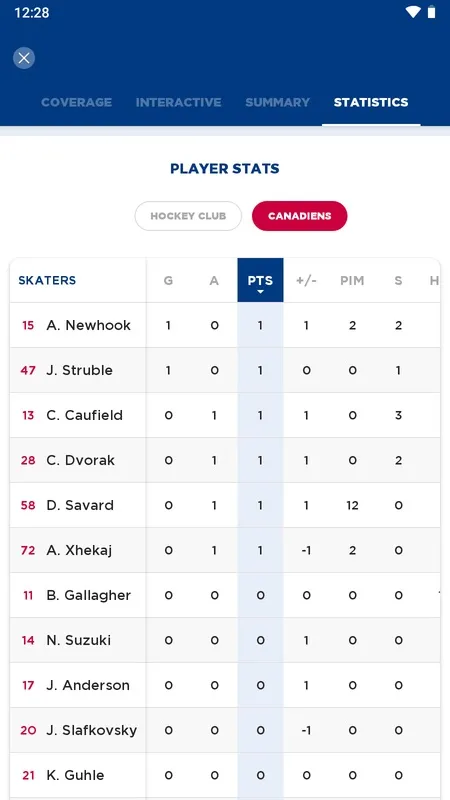Viewport: 450px width, 800px height.
Task: Select the Canadiens team toggle
Action: pyautogui.click(x=299, y=216)
